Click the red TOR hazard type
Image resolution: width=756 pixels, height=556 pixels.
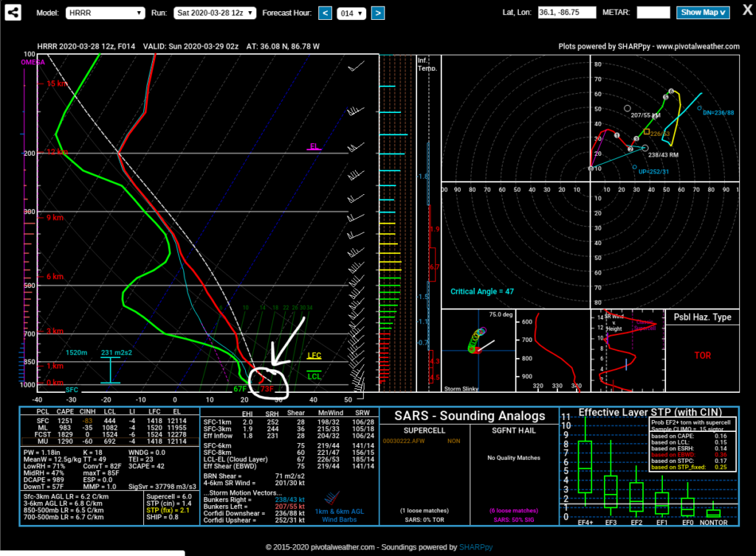pos(703,355)
